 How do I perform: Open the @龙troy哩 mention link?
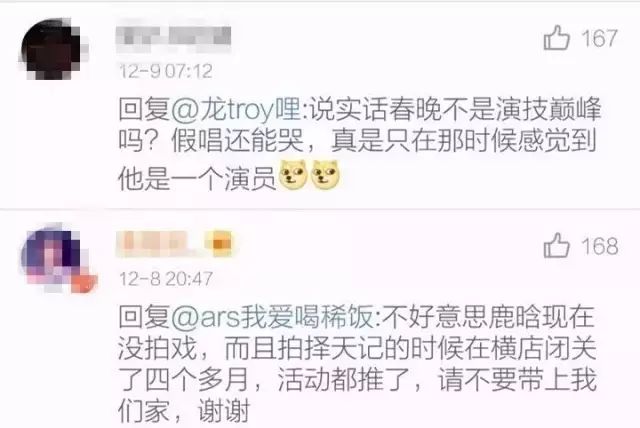236,110
